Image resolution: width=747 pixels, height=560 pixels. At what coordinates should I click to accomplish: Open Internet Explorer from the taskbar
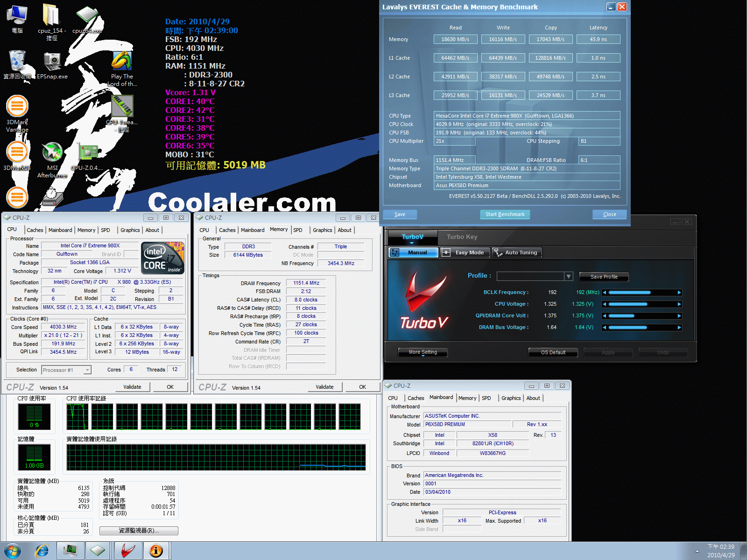[x=42, y=551]
